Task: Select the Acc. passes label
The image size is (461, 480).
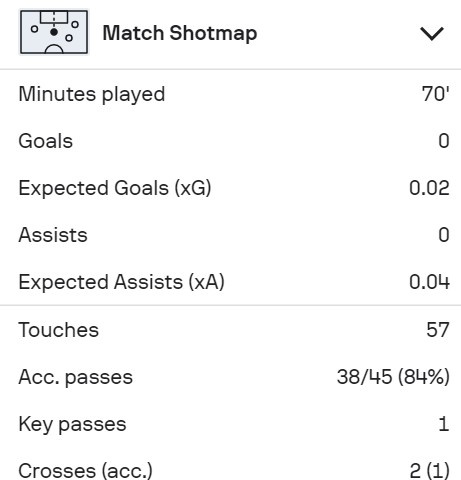Action: click(76, 377)
